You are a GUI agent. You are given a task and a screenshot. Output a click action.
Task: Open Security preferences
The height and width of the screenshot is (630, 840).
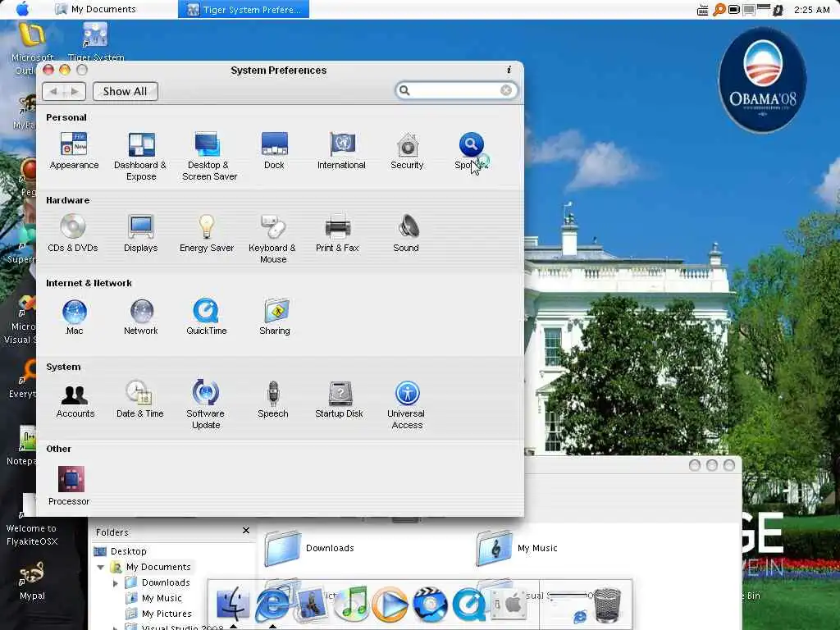pyautogui.click(x=407, y=151)
